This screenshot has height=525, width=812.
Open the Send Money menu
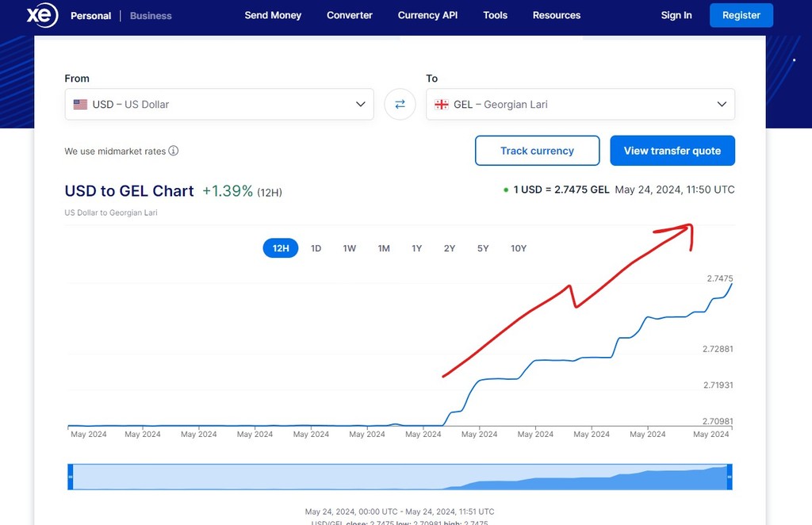273,15
